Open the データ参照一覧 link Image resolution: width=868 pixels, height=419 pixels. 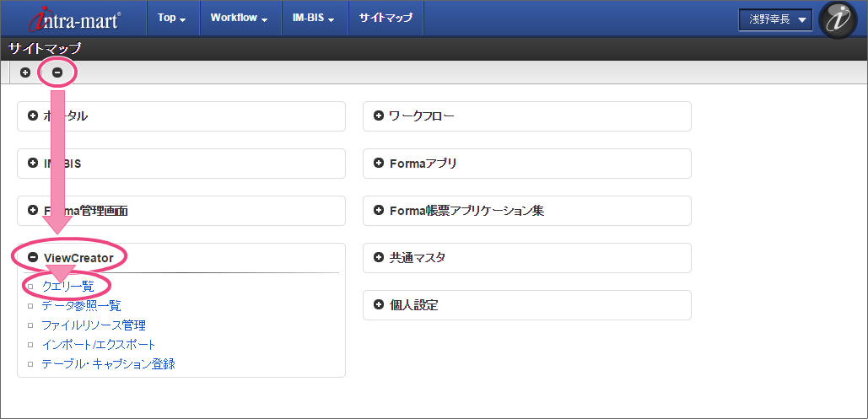point(81,305)
